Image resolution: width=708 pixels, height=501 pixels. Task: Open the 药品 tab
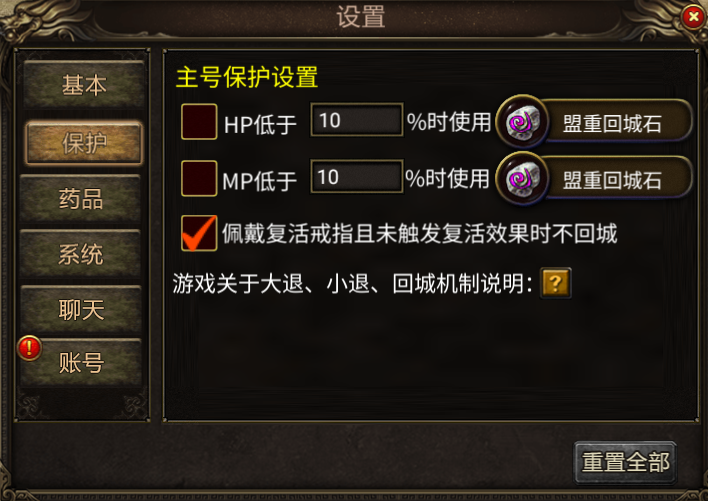pyautogui.click(x=81, y=199)
